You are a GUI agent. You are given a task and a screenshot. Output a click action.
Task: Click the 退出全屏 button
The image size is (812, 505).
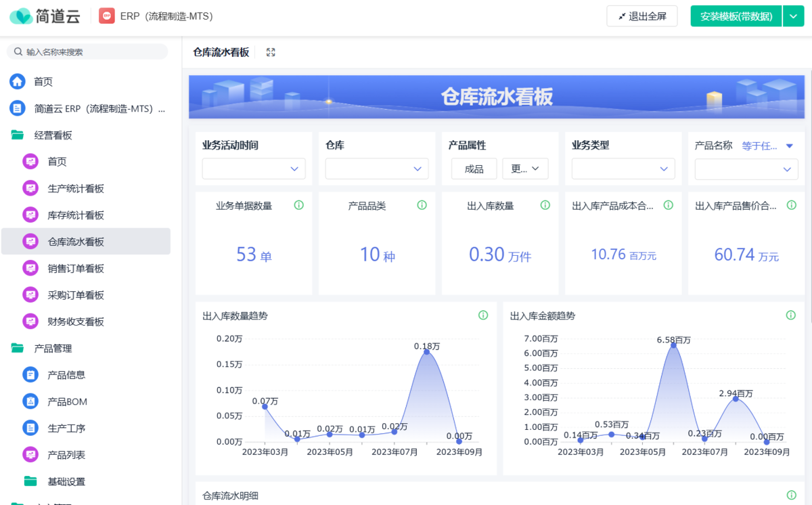pos(642,16)
